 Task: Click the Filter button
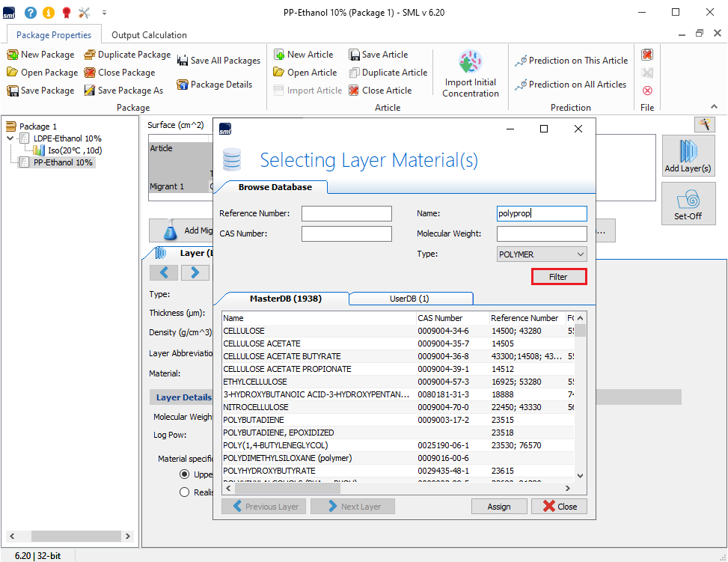[x=558, y=277]
